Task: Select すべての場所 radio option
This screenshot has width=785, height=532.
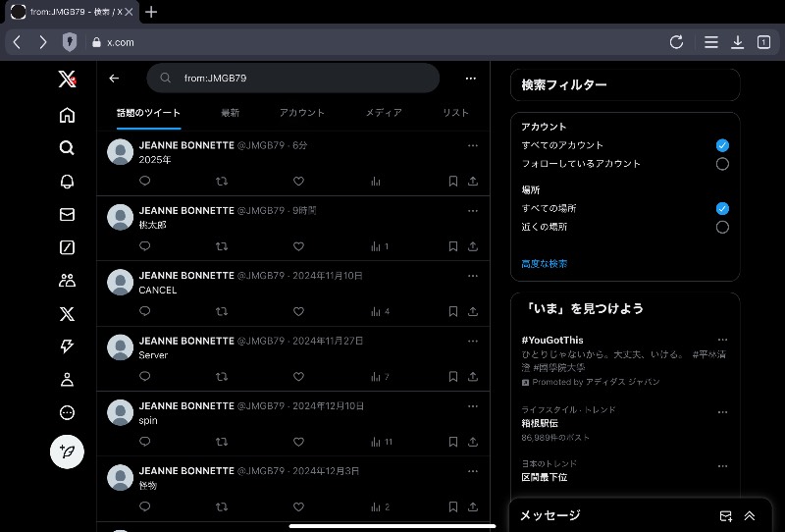Action: [722, 208]
